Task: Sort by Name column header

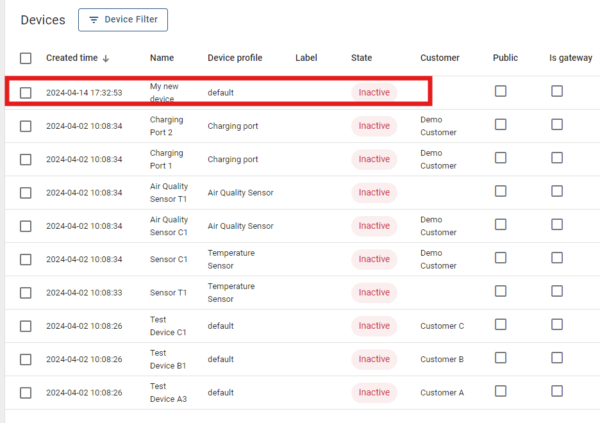Action: [162, 58]
